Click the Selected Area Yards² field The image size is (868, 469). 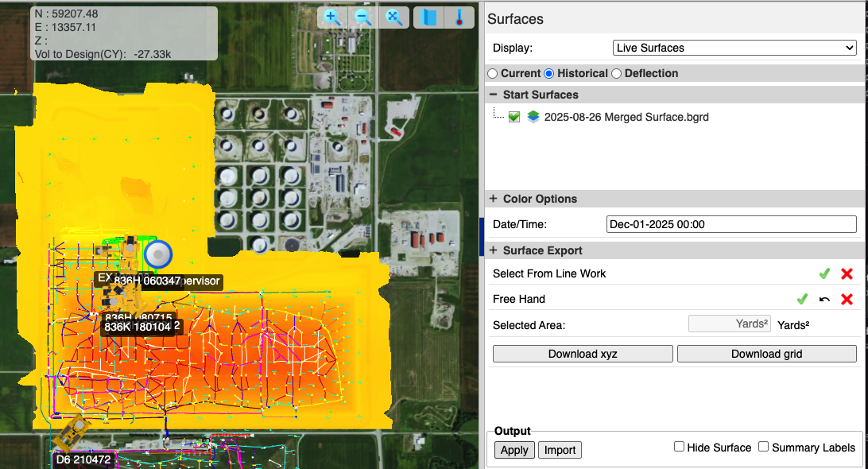point(730,324)
